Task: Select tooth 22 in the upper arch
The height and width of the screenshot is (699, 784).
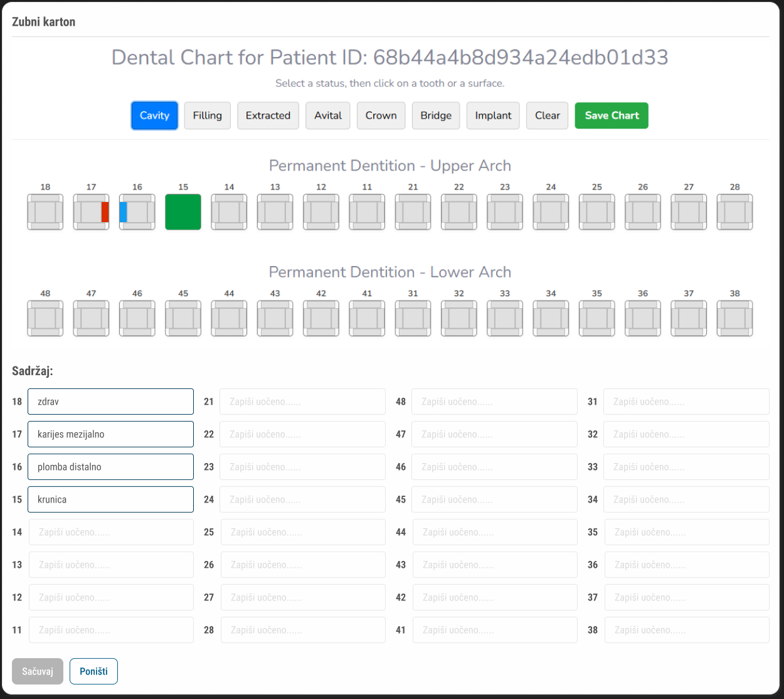Action: click(459, 212)
